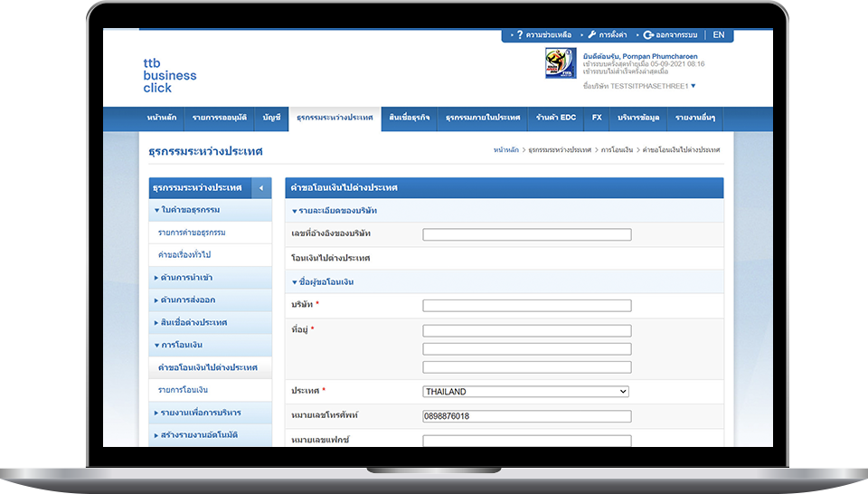This screenshot has height=494, width=868.
Task: Click the การโอนเงิน breadcrumb link
Action: coord(616,149)
